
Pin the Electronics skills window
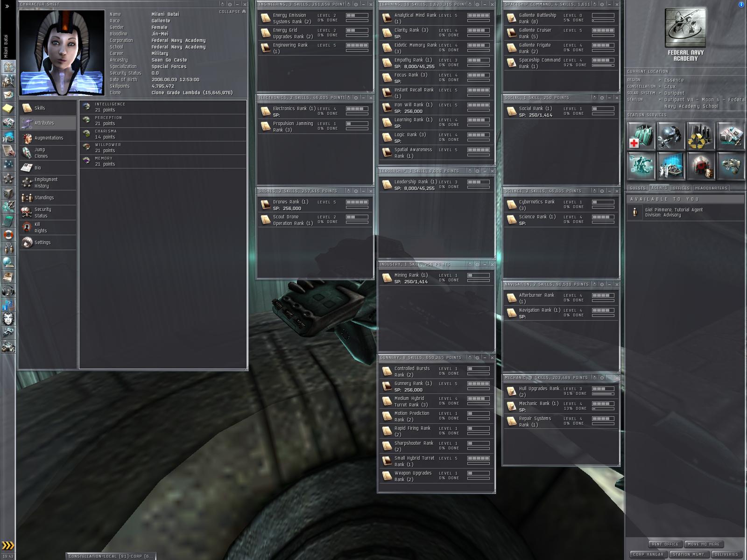356,98
